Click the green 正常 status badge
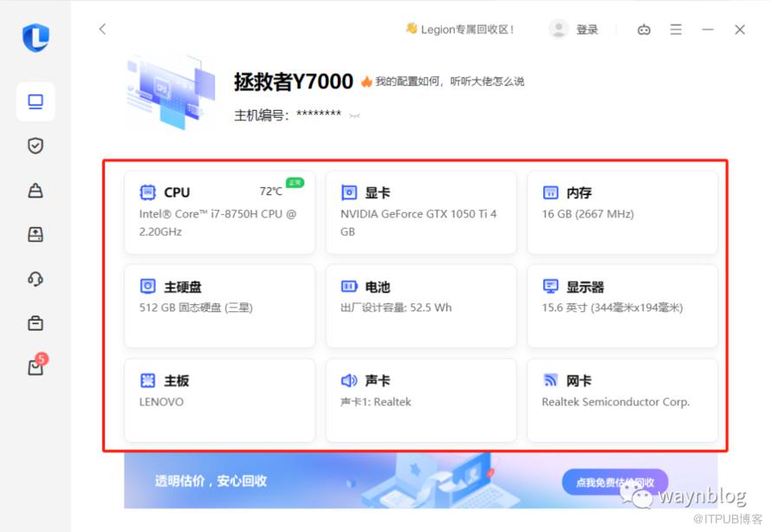 tap(295, 183)
